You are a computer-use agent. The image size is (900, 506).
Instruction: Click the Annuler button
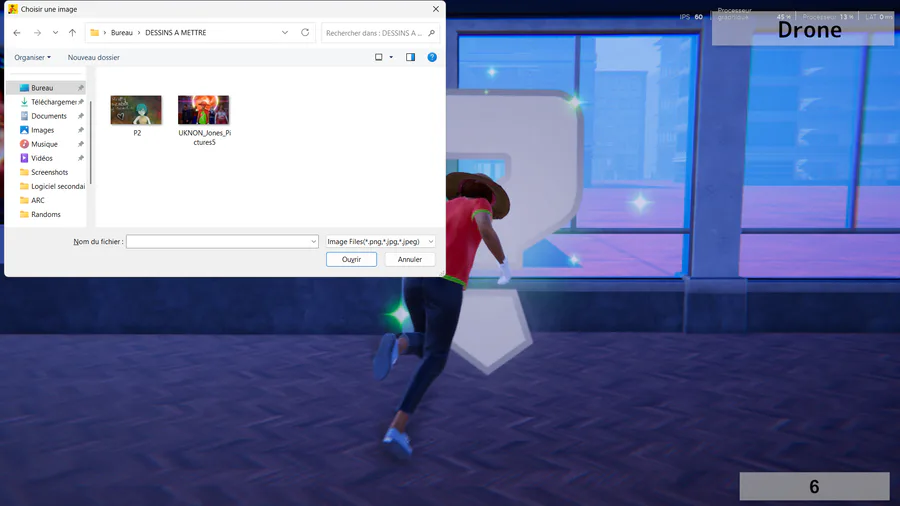pyautogui.click(x=410, y=259)
